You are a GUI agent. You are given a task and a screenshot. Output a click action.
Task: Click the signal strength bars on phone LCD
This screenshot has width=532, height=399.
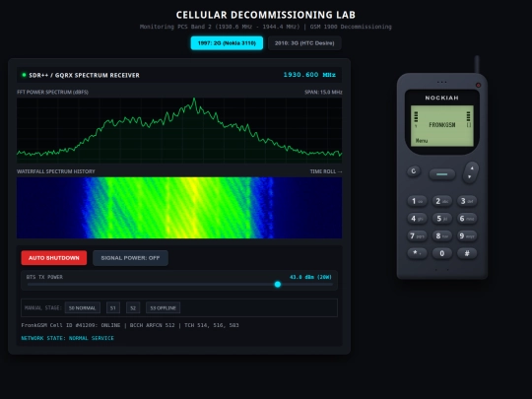416,118
